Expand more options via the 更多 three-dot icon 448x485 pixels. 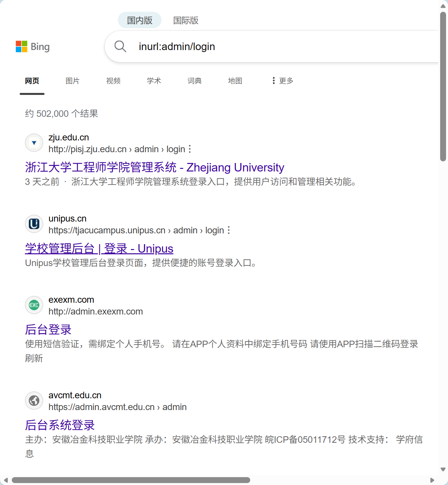point(274,81)
